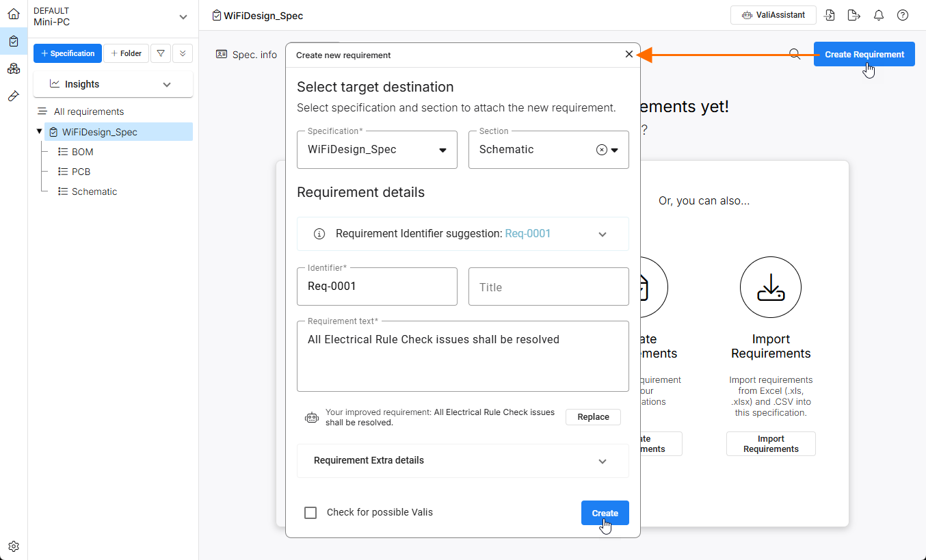This screenshot has width=926, height=560.
Task: Click the Replace button
Action: coord(593,417)
